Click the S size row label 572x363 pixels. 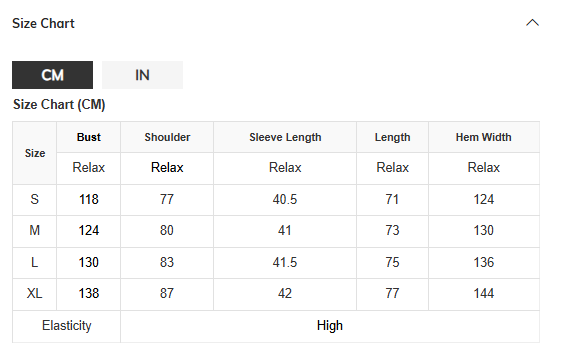(35, 200)
